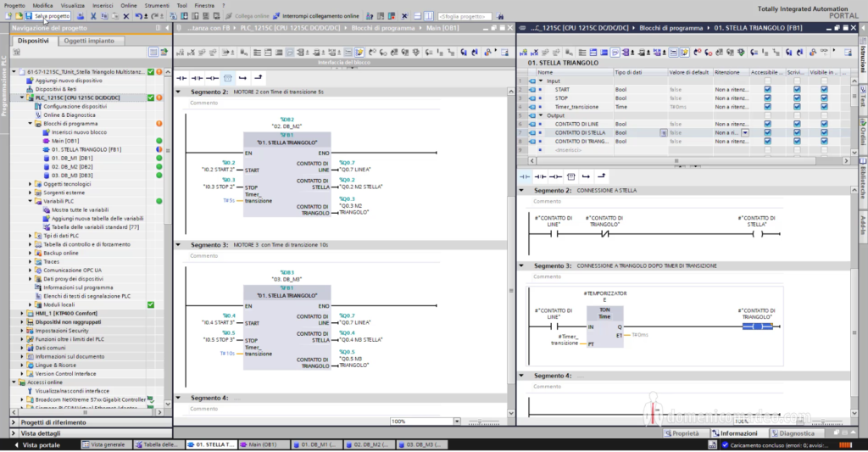868x452 pixels.
Task: Insert normally closed contact in FB1 editor
Action: (x=540, y=176)
